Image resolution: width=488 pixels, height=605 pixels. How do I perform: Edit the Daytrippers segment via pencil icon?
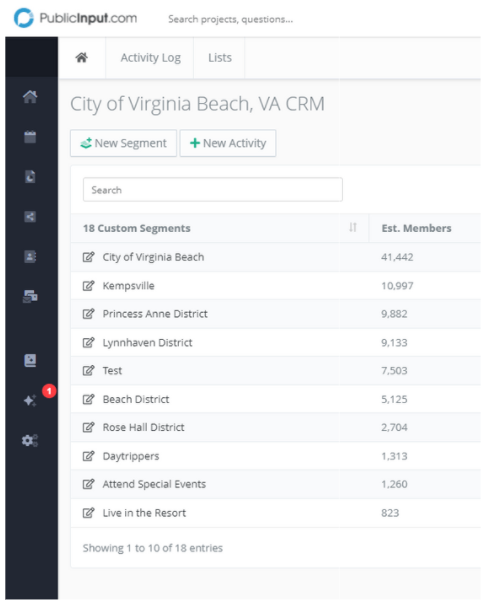[88, 456]
